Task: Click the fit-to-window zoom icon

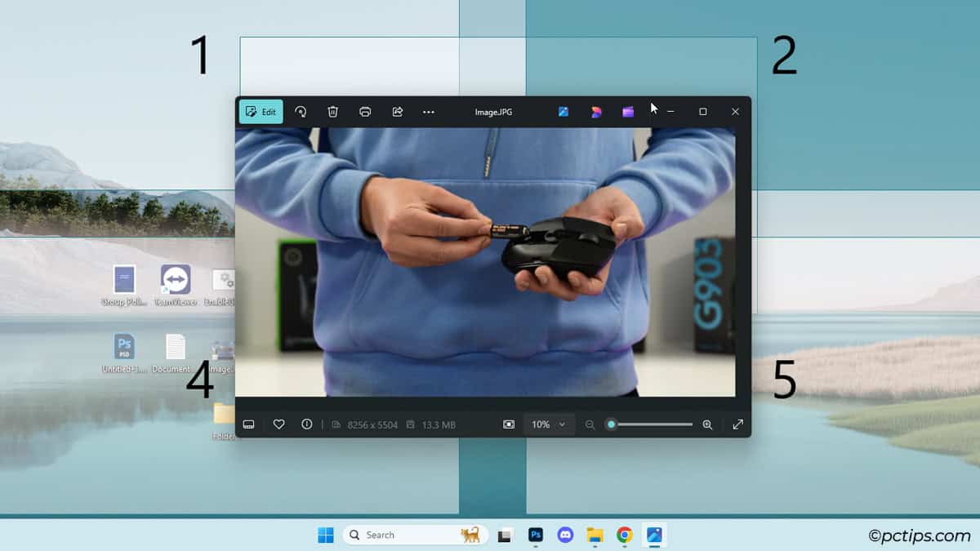Action: click(509, 424)
